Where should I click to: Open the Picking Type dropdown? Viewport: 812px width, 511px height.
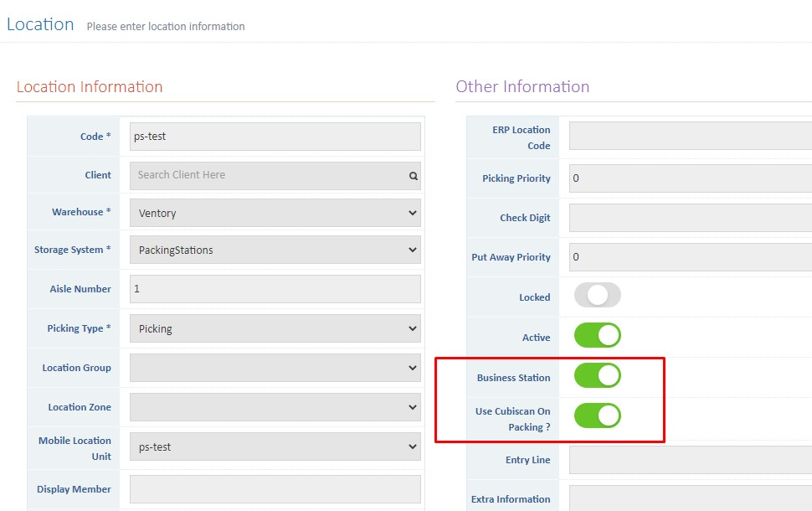(x=275, y=328)
